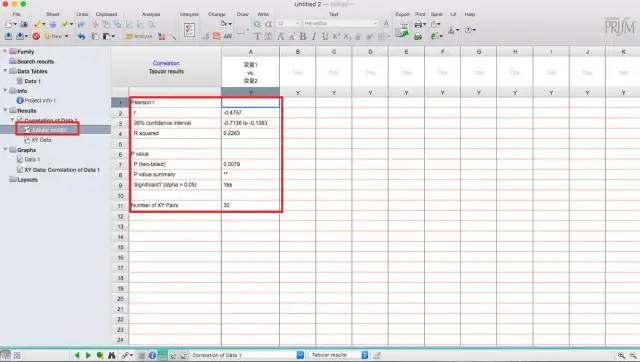Click the binoculars search icon in bottom bar

111,355
